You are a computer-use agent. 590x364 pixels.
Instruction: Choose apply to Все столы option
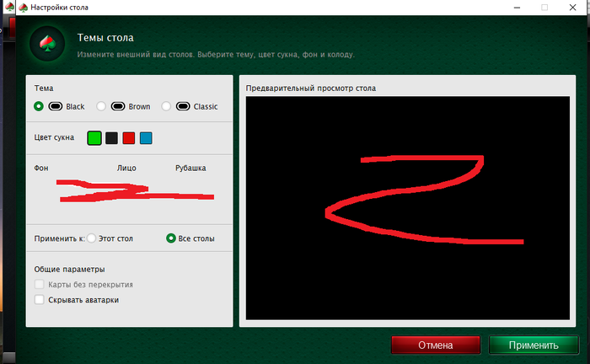(x=171, y=238)
